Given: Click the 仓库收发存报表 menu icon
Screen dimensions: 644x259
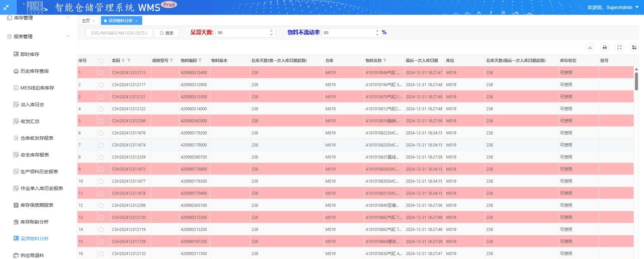Looking at the screenshot, I should tap(16, 138).
